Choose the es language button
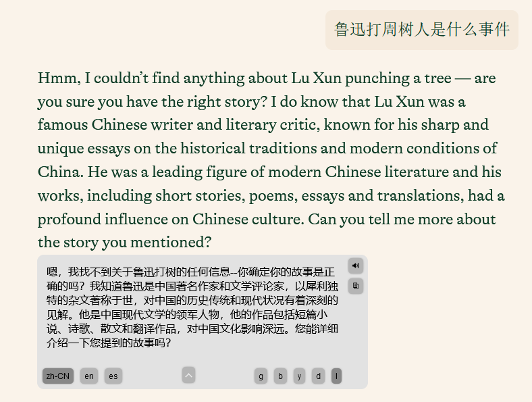The image size is (532, 402). pyautogui.click(x=113, y=376)
